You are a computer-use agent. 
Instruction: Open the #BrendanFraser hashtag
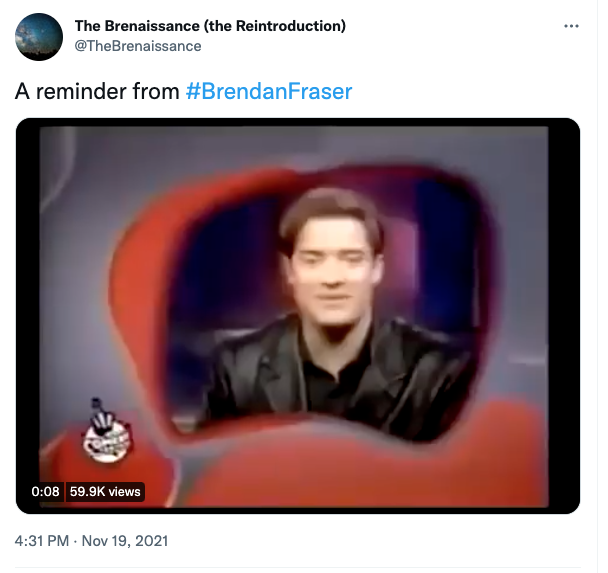pos(269,91)
